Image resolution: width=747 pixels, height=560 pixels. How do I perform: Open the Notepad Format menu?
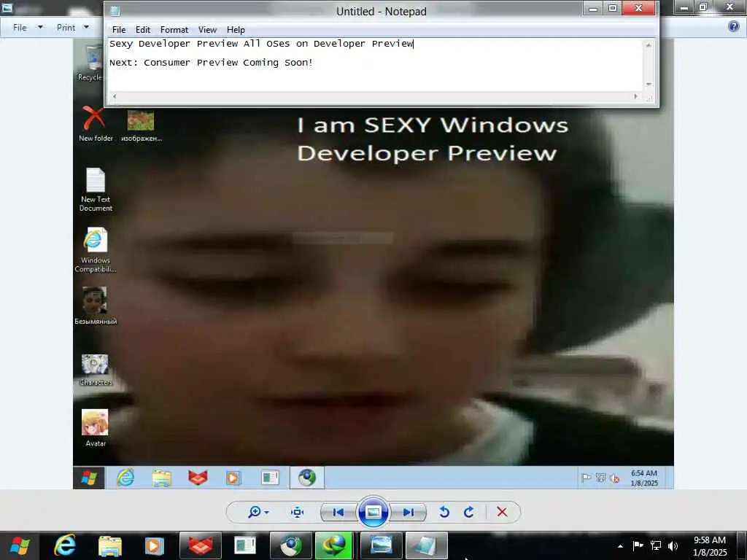pos(174,29)
